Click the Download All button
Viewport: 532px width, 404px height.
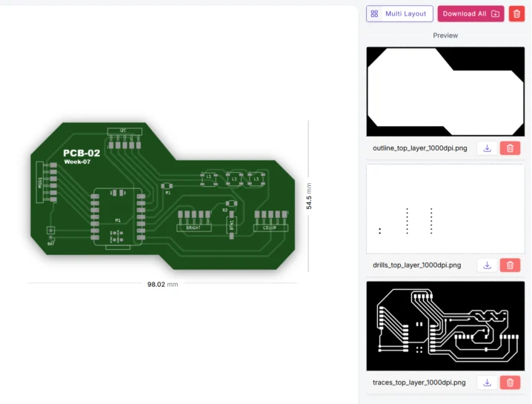coord(471,13)
